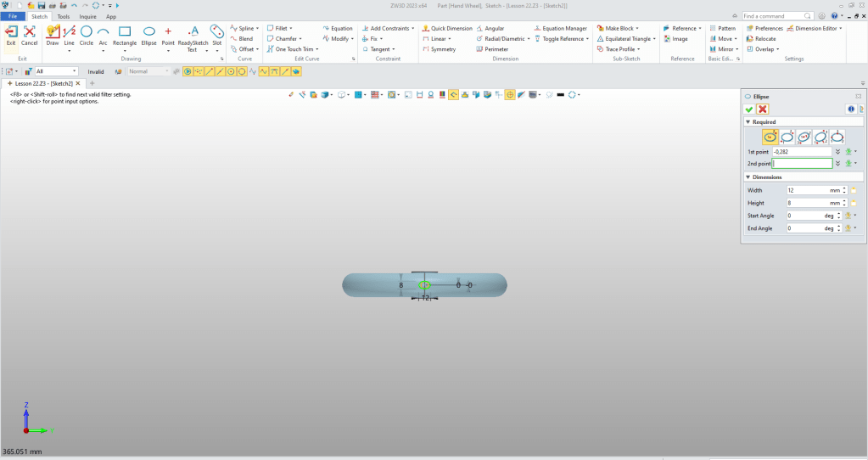The width and height of the screenshot is (868, 460).
Task: Click the Slot tool icon
Action: (x=216, y=36)
